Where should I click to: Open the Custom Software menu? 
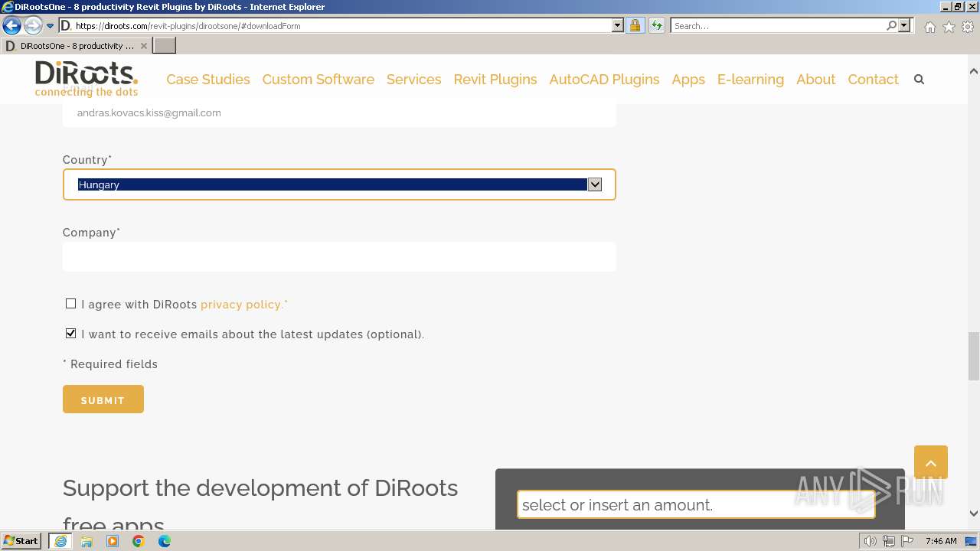point(318,80)
